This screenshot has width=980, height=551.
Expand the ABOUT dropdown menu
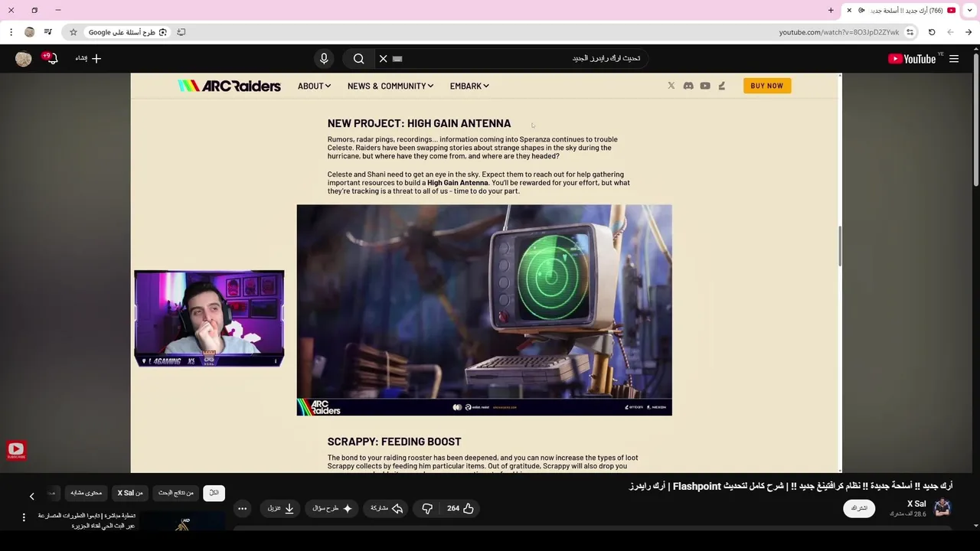(x=314, y=86)
